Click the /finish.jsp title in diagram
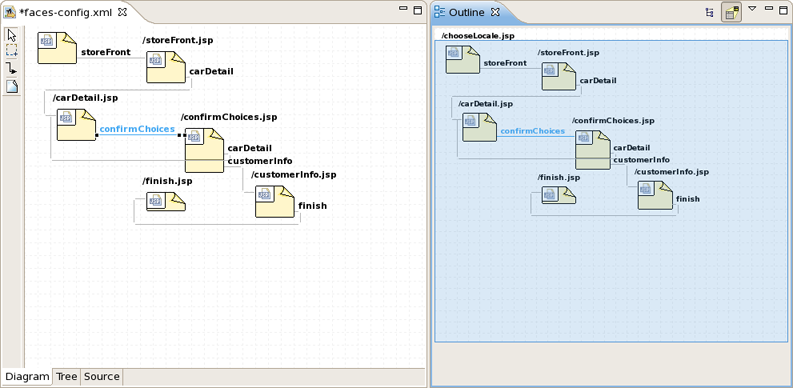This screenshot has height=388, width=793. [167, 181]
